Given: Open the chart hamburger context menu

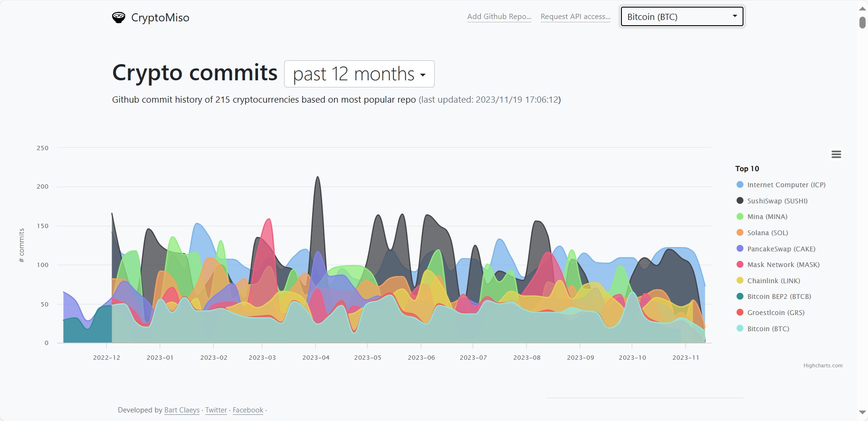Looking at the screenshot, I should (x=836, y=154).
